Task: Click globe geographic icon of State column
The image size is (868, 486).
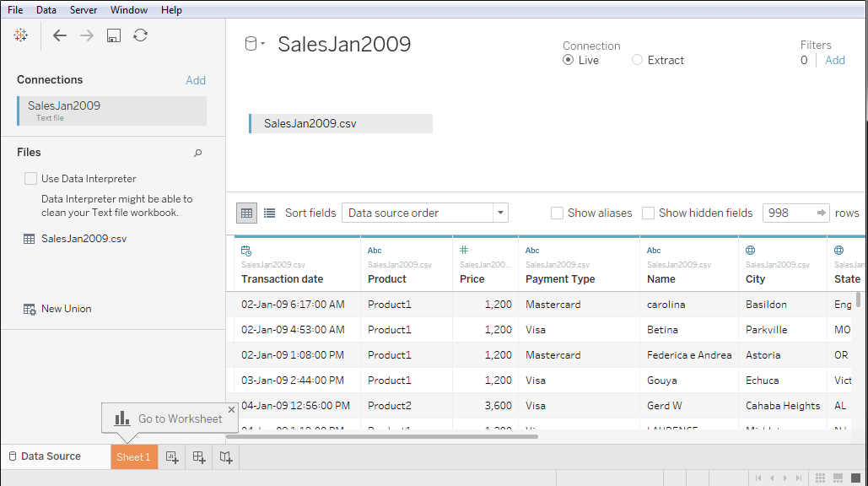Action: coord(839,251)
